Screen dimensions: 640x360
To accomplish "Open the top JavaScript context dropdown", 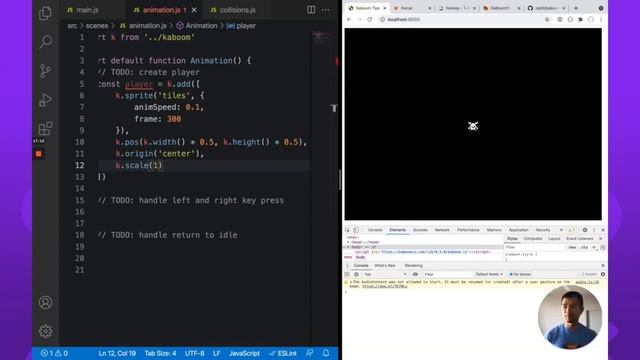I will (x=385, y=274).
